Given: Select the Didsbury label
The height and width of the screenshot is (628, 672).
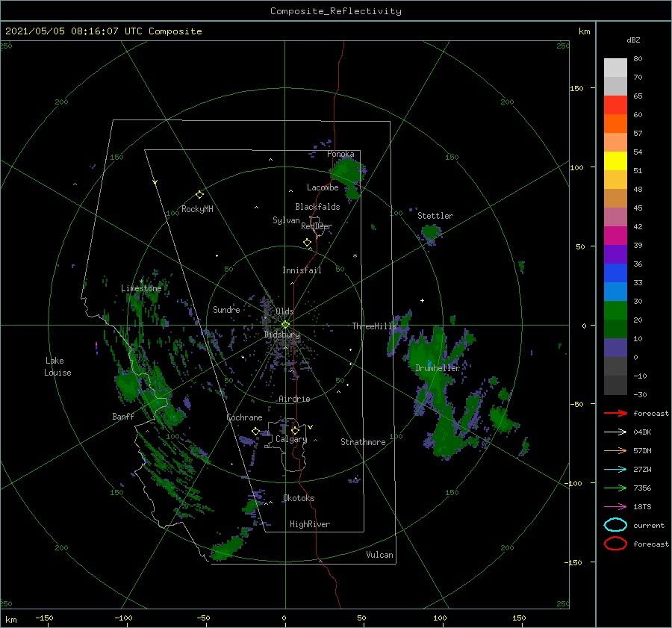Looking at the screenshot, I should point(282,335).
